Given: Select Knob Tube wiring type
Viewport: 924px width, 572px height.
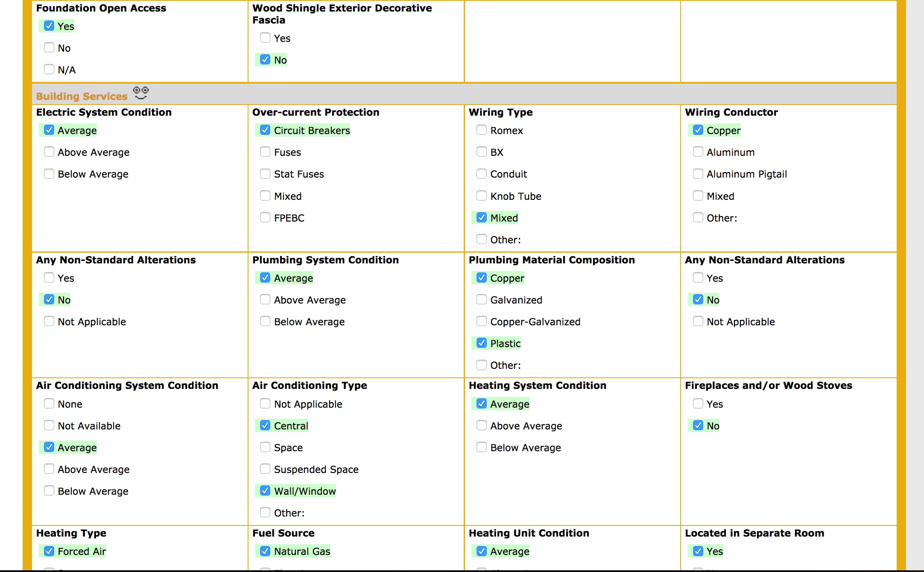Looking at the screenshot, I should (x=482, y=195).
